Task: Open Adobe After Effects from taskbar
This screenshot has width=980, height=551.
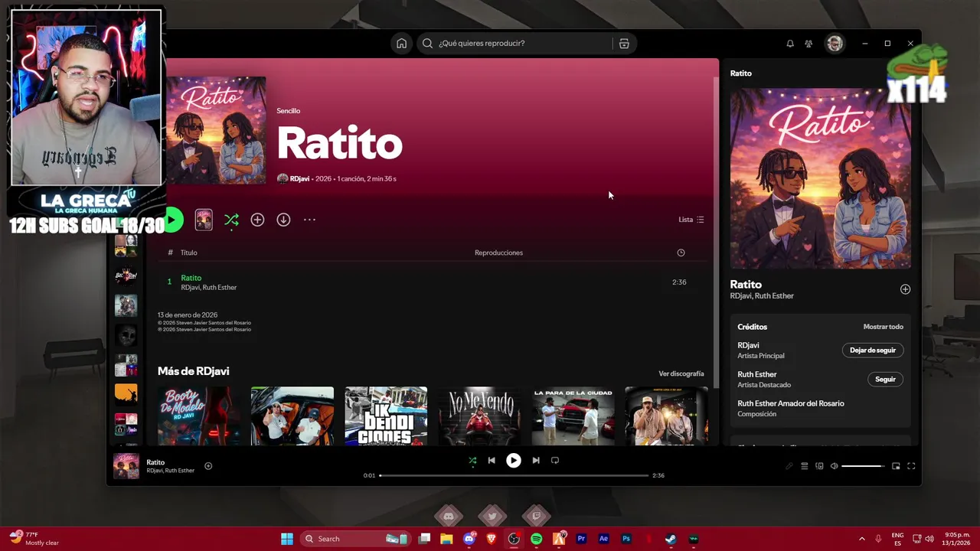Action: pos(603,539)
